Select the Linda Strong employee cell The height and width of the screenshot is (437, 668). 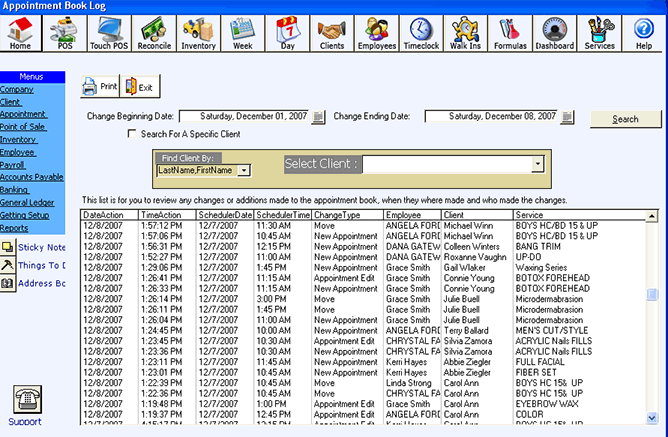point(409,383)
